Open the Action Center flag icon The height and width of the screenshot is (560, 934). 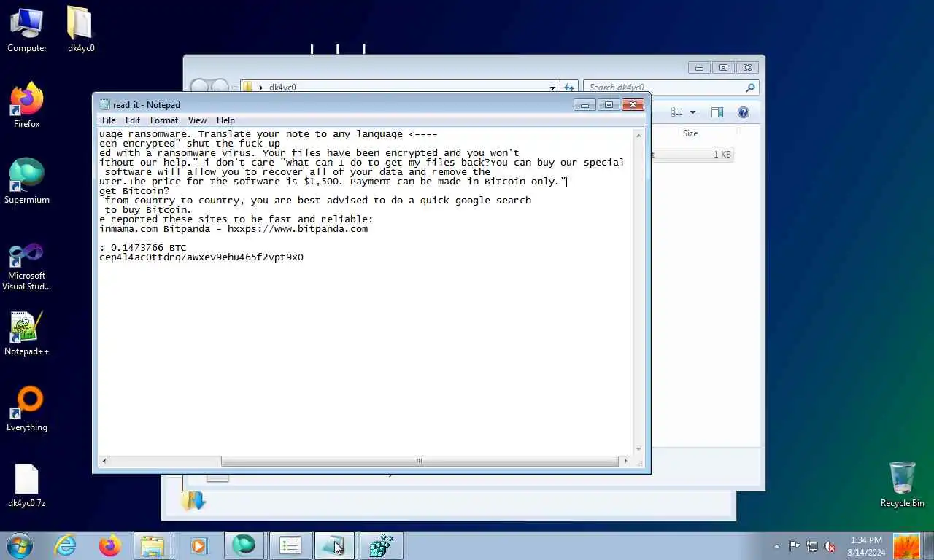(x=794, y=546)
